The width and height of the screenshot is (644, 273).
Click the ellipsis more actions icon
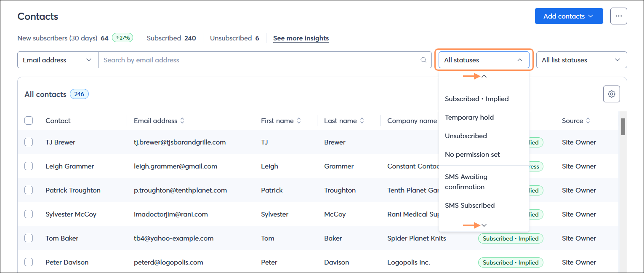pyautogui.click(x=619, y=16)
